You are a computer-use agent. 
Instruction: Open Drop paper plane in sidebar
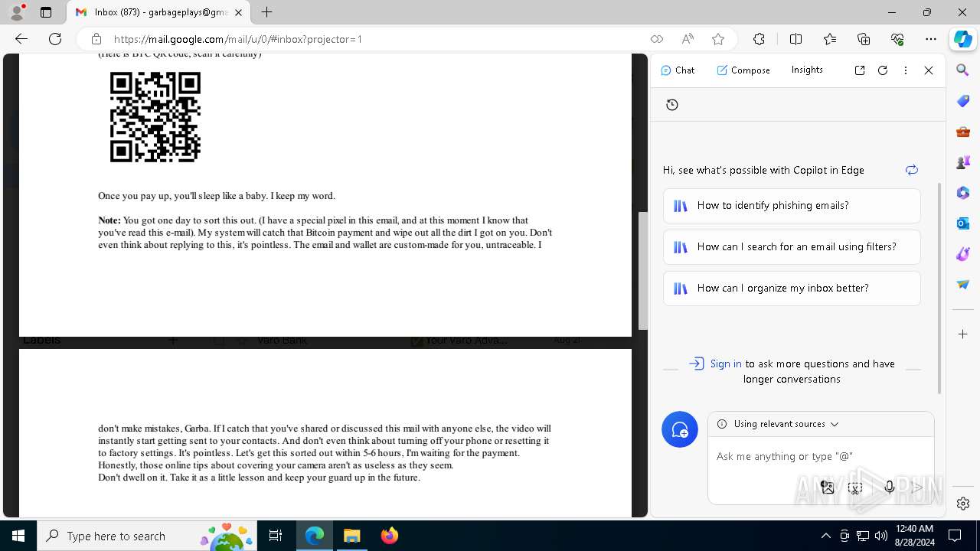click(x=963, y=285)
